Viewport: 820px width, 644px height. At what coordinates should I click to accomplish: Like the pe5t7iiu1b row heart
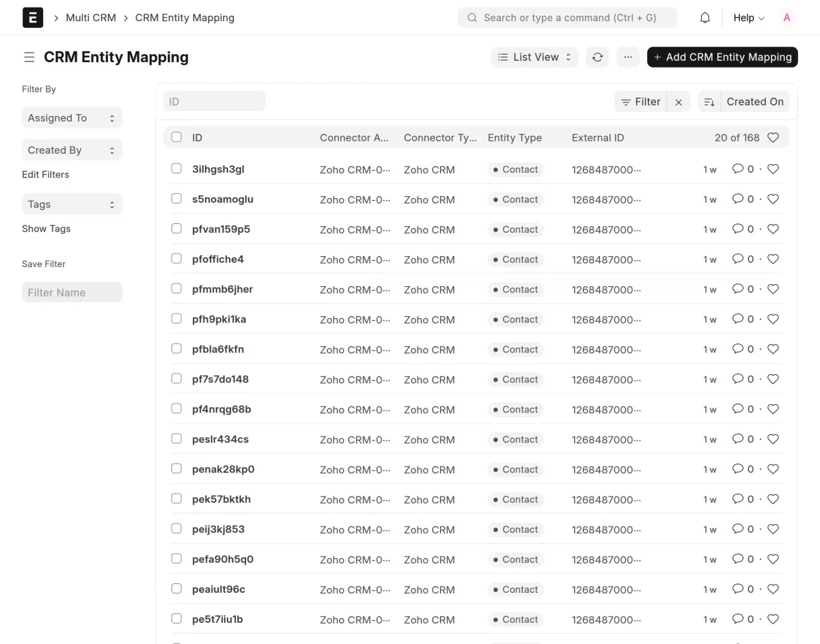point(773,620)
